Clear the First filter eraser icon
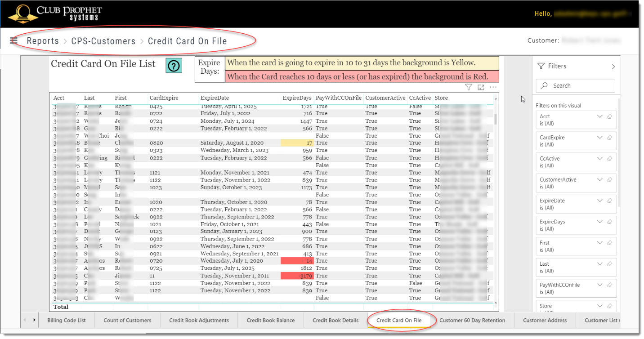 pos(609,243)
